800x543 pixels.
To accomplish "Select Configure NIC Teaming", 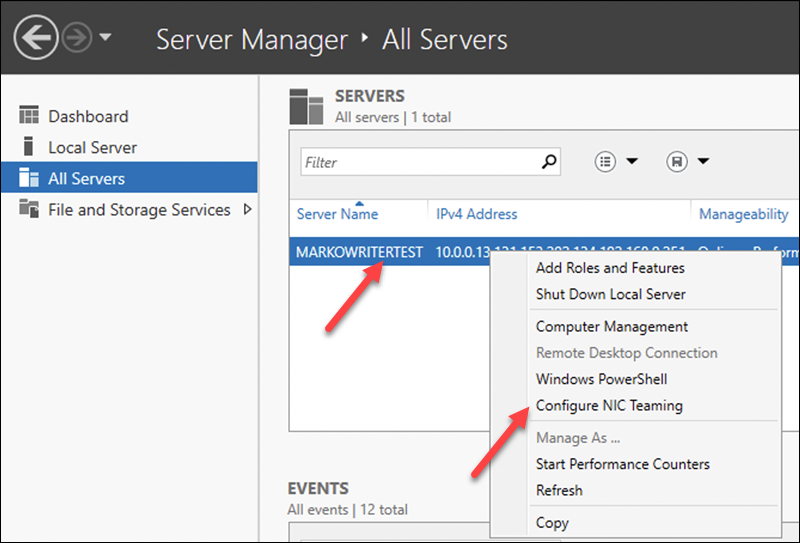I will [609, 406].
